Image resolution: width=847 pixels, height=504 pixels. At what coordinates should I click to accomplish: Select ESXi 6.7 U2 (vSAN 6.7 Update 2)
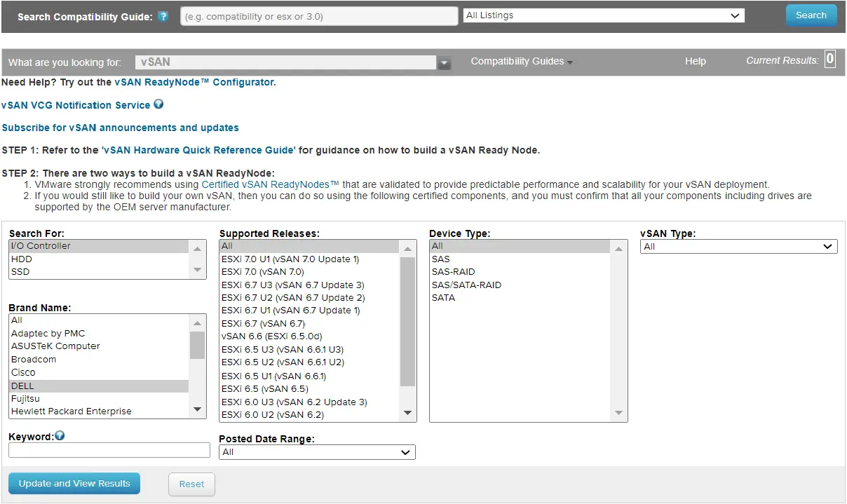tap(309, 298)
